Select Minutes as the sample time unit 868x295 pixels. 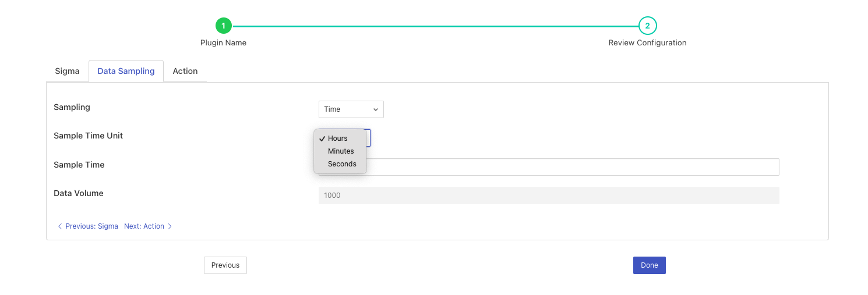[x=341, y=151]
